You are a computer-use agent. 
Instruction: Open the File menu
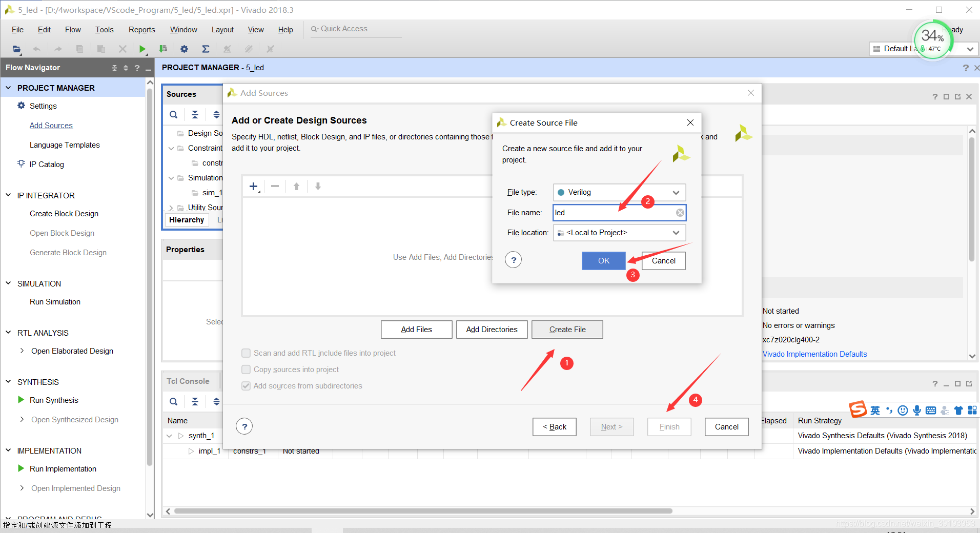coord(17,30)
